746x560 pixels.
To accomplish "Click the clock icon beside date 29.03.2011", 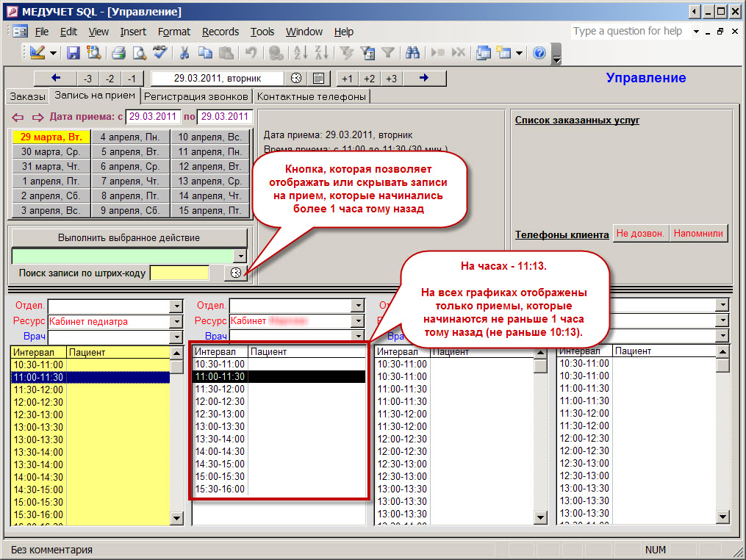I will (296, 78).
